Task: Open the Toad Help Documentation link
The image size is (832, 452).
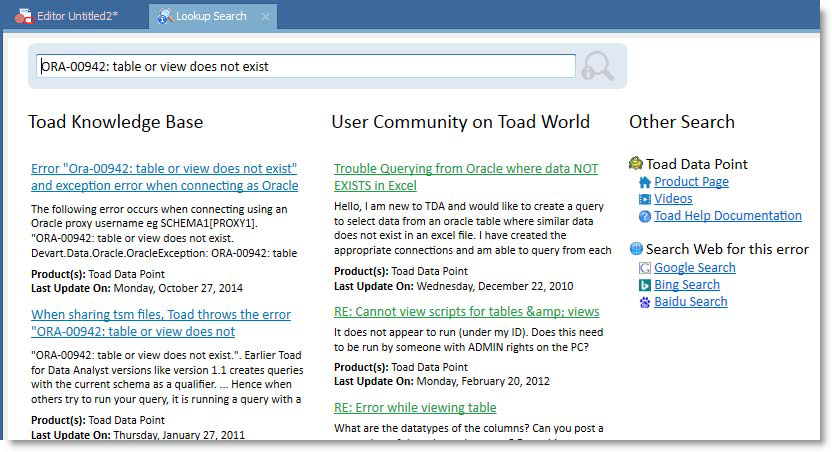Action: coord(727,215)
